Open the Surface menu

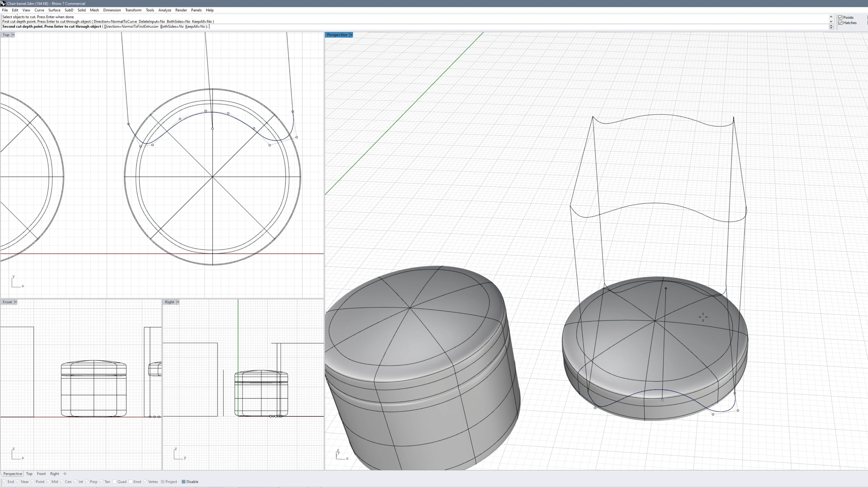coord(54,10)
